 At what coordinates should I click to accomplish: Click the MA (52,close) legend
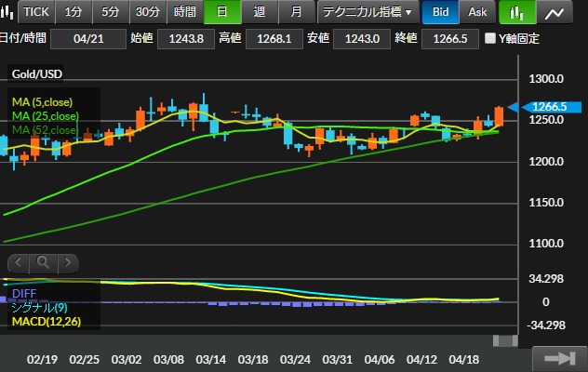pos(45,130)
